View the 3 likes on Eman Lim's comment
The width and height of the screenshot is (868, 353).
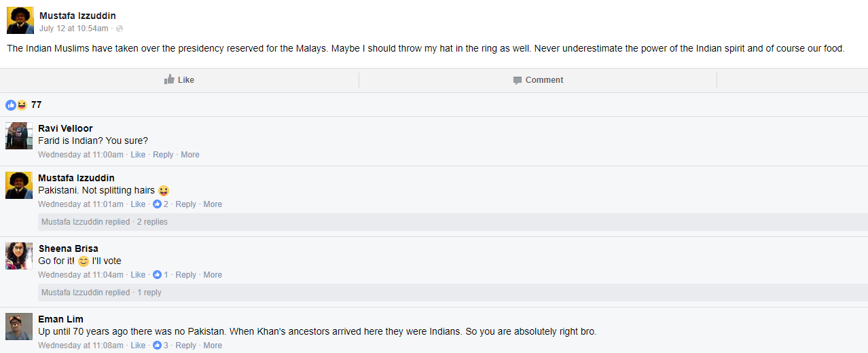click(x=161, y=346)
